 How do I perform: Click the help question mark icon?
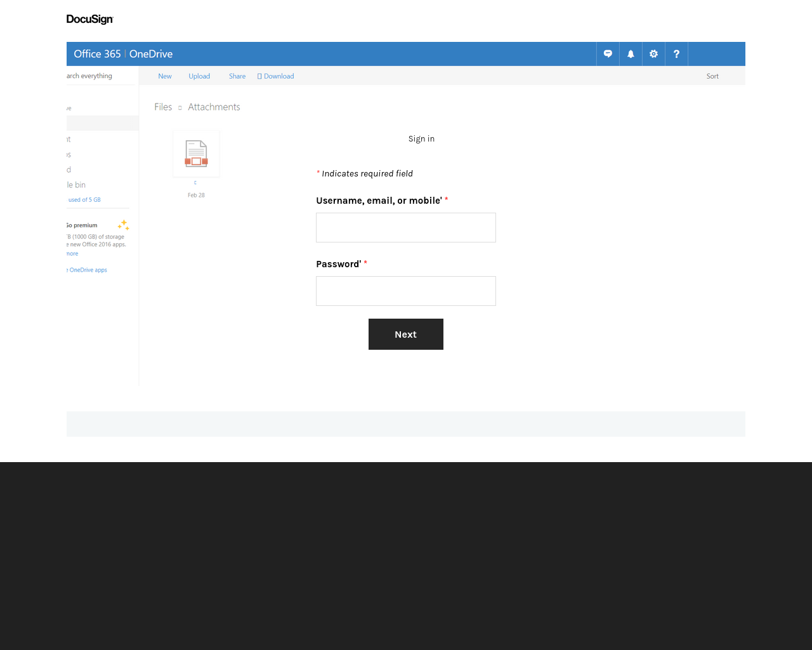(x=676, y=54)
